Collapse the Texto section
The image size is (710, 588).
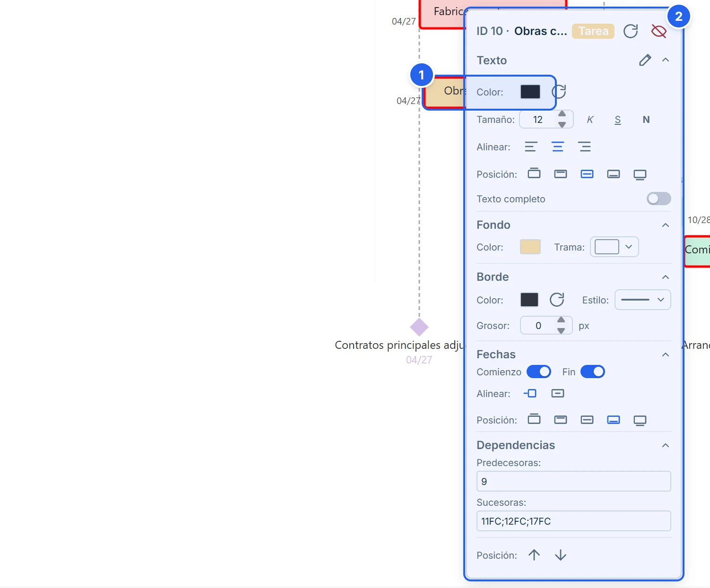point(666,60)
